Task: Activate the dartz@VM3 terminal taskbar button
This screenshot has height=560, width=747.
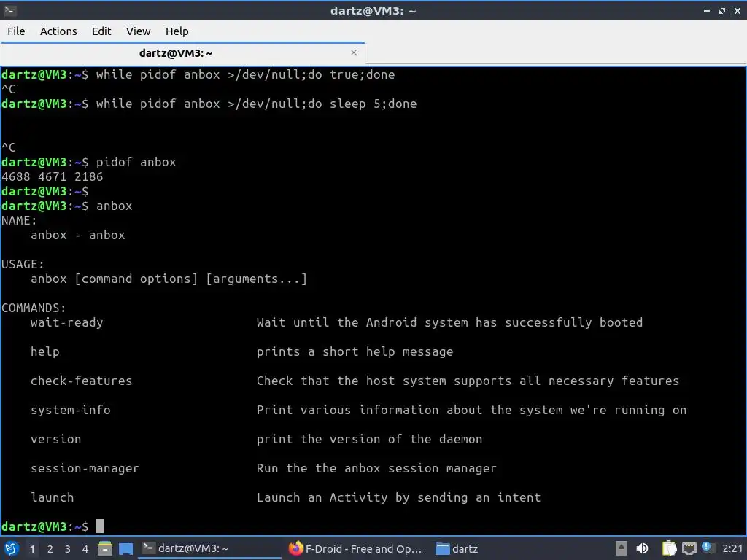Action: [209, 548]
